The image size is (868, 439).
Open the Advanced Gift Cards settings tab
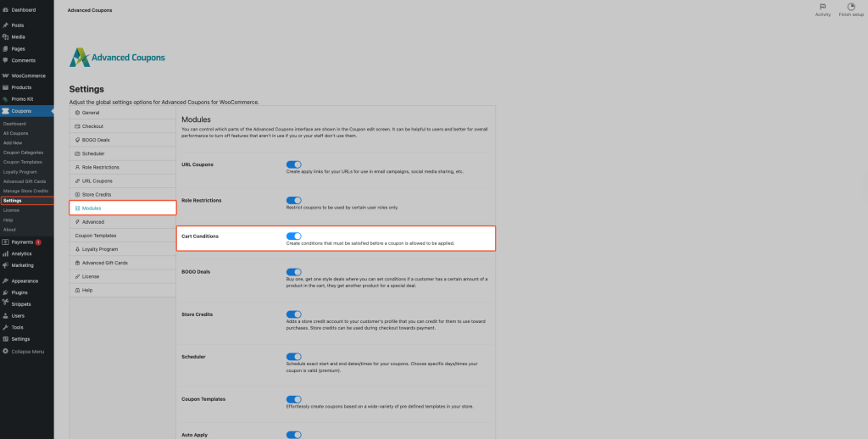pos(122,263)
